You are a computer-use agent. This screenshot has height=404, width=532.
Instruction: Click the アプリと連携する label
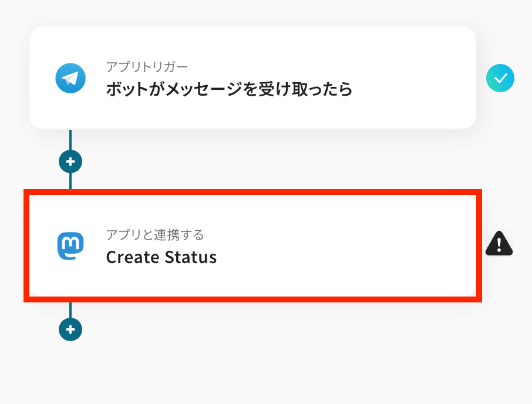click(x=155, y=235)
